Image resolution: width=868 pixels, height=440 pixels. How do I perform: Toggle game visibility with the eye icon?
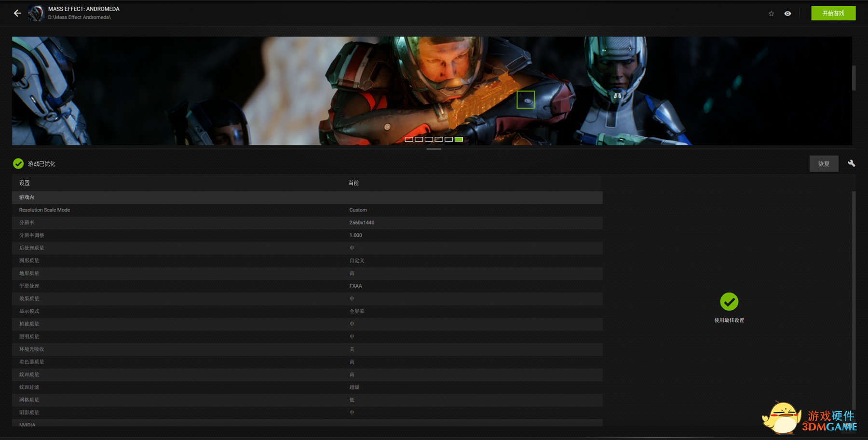coord(787,13)
